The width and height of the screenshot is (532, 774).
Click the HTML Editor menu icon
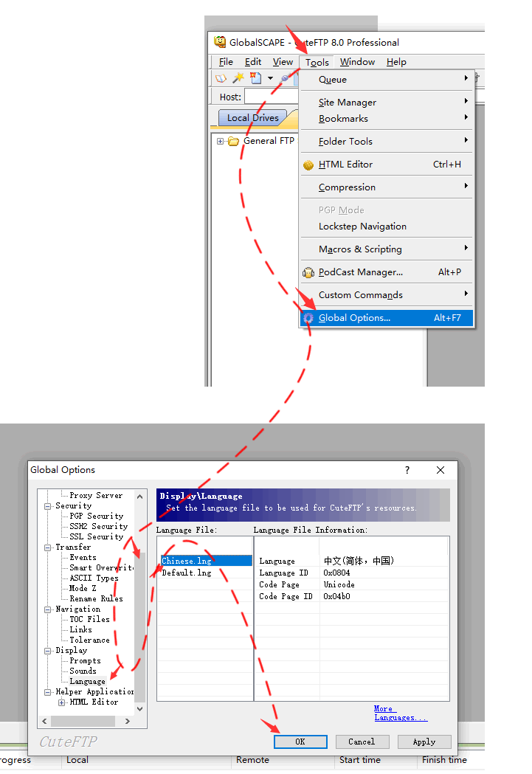point(308,165)
